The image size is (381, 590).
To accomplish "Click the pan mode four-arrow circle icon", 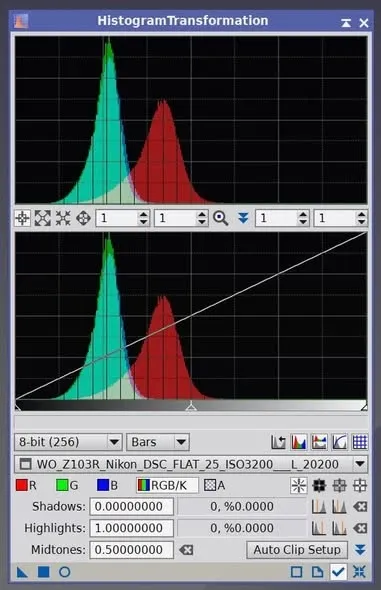I will 83,218.
